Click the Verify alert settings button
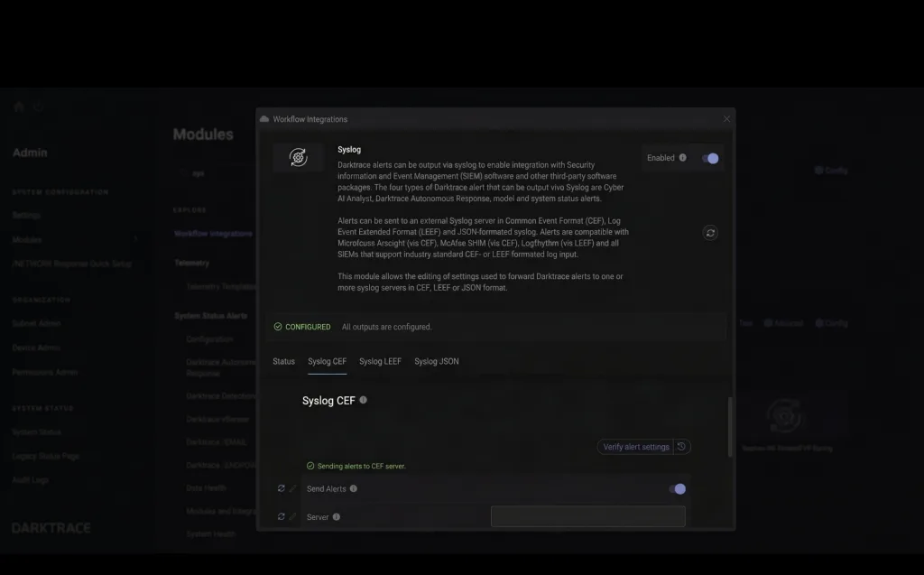This screenshot has height=575, width=924. point(636,447)
